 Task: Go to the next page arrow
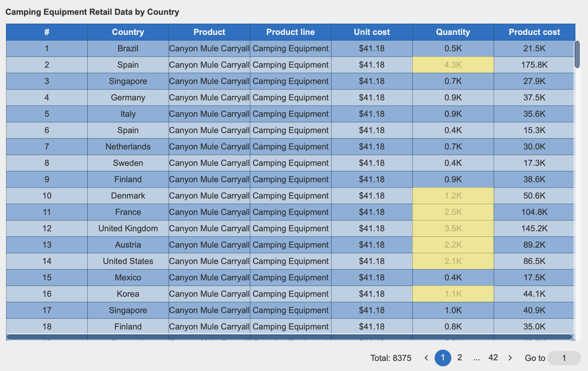click(x=510, y=358)
